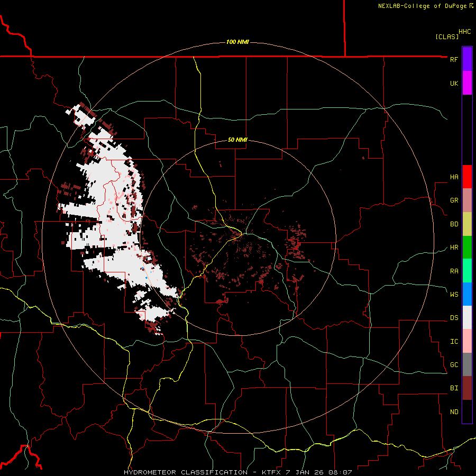The height and width of the screenshot is (476, 476).
Task: Click the 100 NMI range ring label
Action: [237, 42]
